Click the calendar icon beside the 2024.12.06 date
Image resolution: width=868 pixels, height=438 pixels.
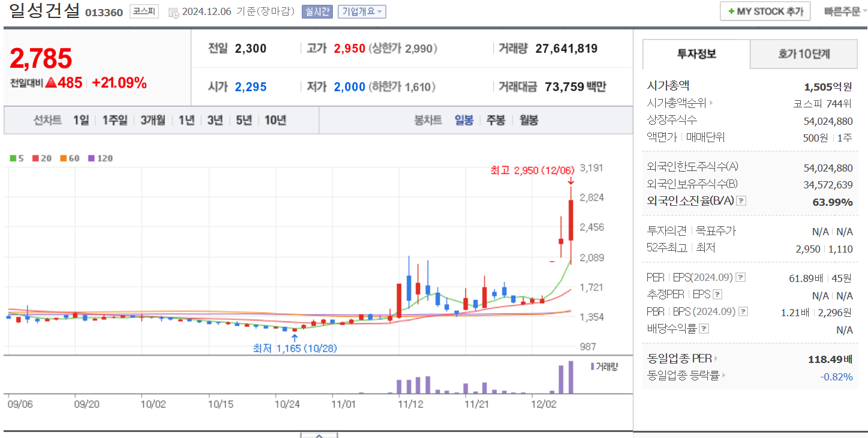(x=174, y=11)
